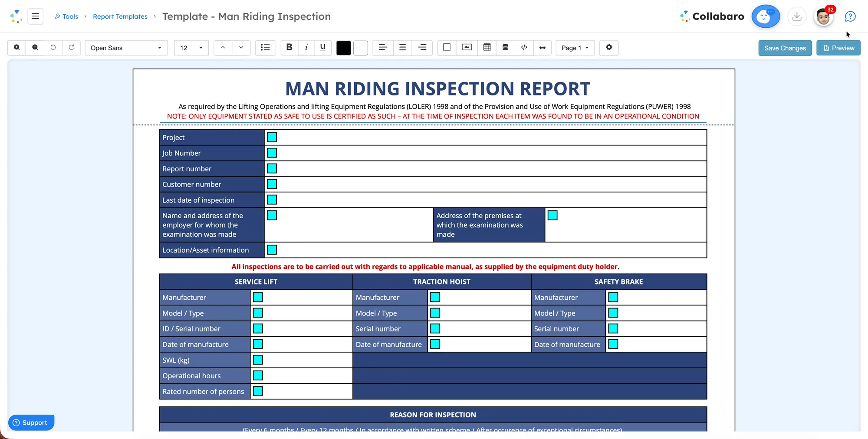Open the code view tool
This screenshot has height=439, width=868.
[x=524, y=48]
